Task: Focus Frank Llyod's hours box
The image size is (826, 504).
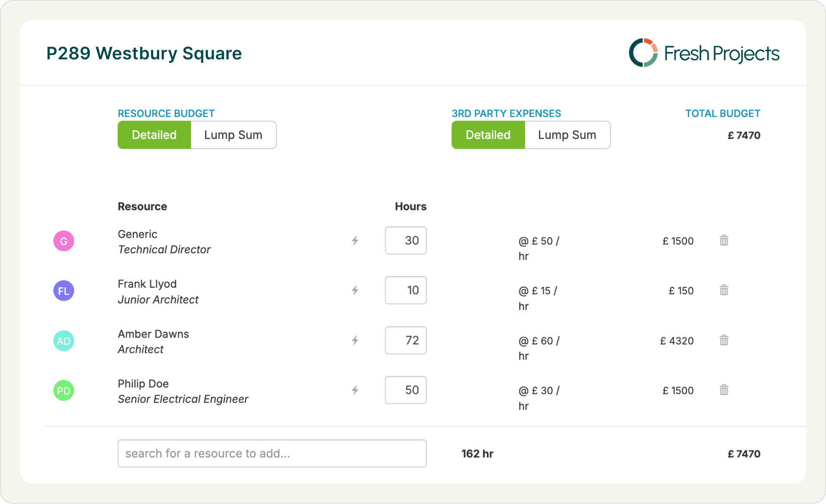Action: 405,290
